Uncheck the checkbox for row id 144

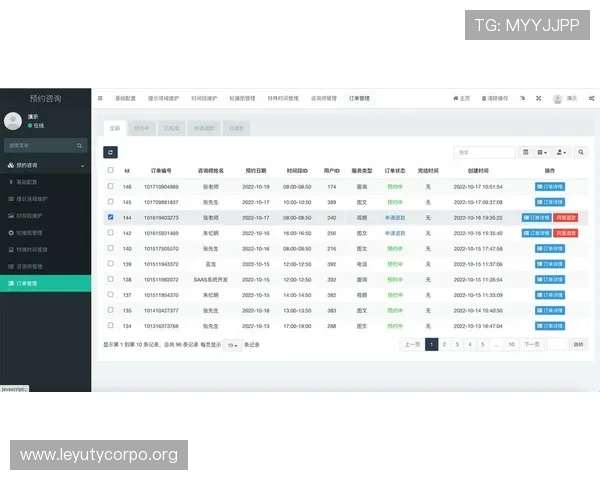click(x=111, y=217)
